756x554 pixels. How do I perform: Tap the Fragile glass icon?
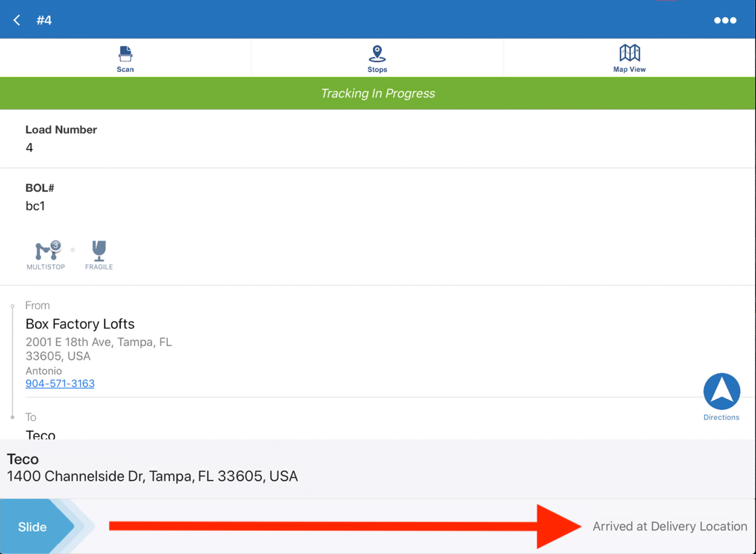point(99,251)
